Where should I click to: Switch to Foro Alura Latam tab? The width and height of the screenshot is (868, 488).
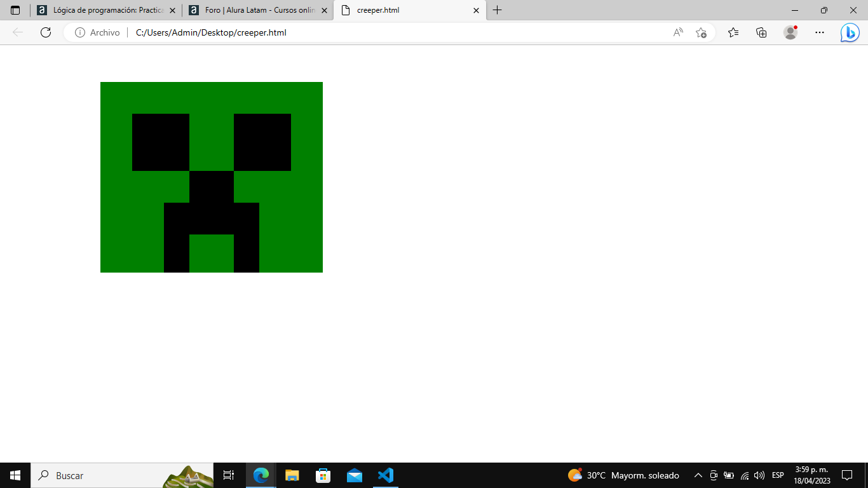click(257, 10)
